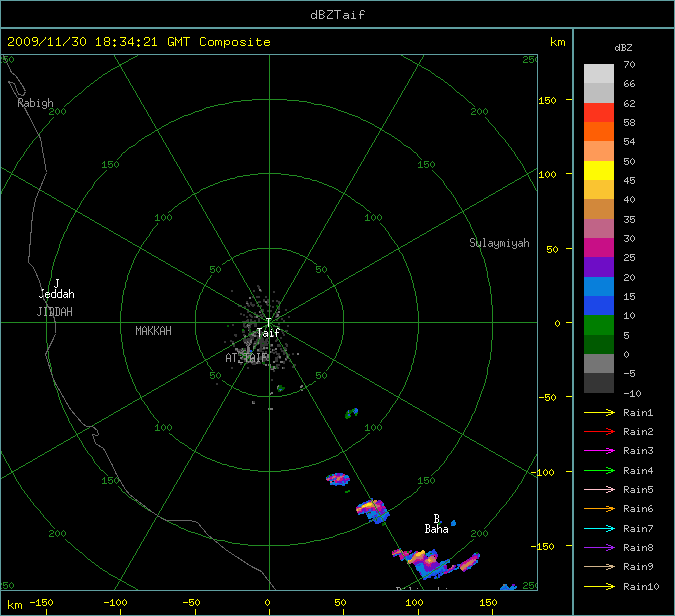The width and height of the screenshot is (675, 616).
Task: Click the km unit label at bottom-left axis
Action: click(15, 605)
